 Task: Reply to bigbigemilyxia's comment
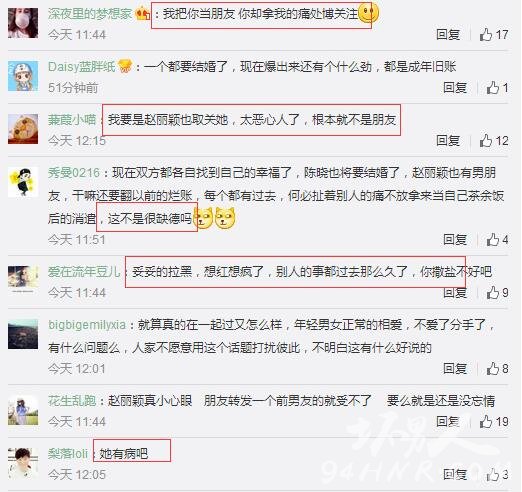(455, 368)
